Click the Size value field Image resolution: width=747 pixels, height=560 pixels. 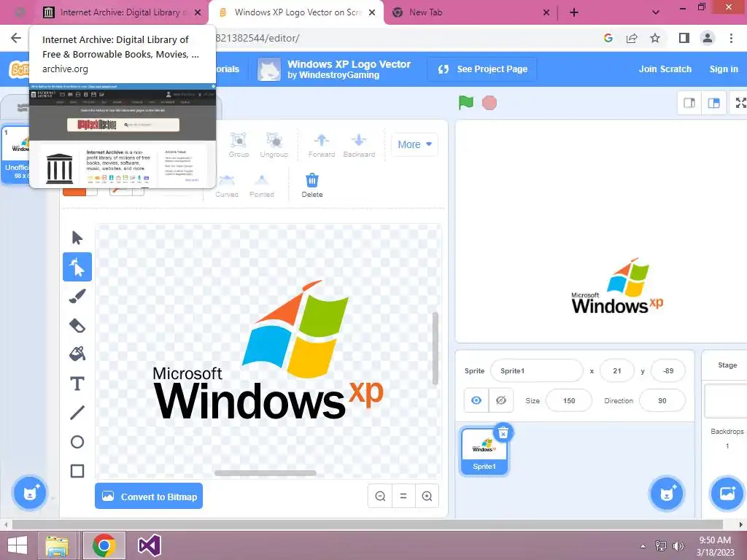569,400
